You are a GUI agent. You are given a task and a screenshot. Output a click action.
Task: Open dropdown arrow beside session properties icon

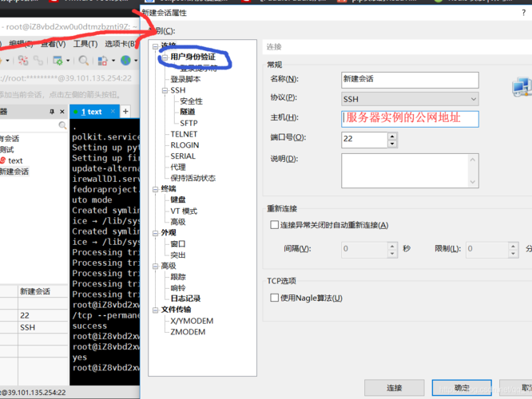68,61
